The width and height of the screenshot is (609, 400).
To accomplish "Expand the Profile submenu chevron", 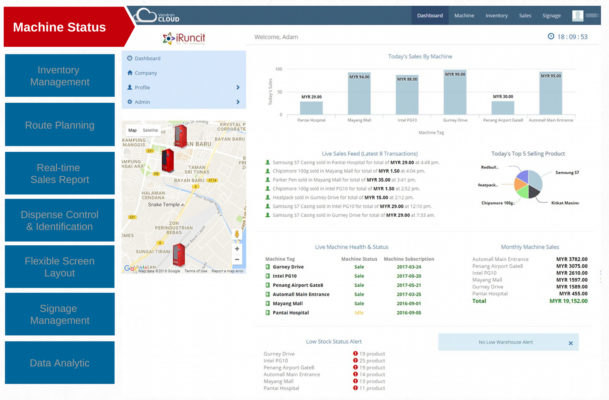I will pyautogui.click(x=238, y=87).
